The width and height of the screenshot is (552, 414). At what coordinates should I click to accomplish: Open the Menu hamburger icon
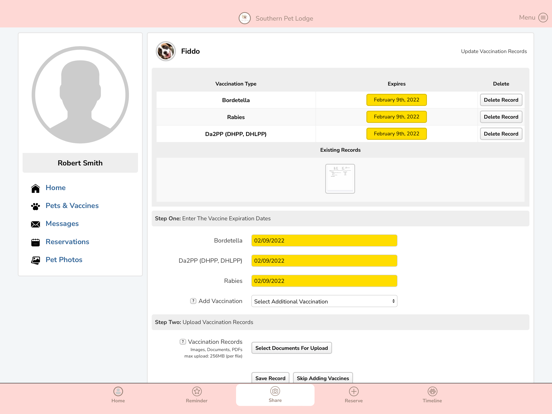point(543,18)
